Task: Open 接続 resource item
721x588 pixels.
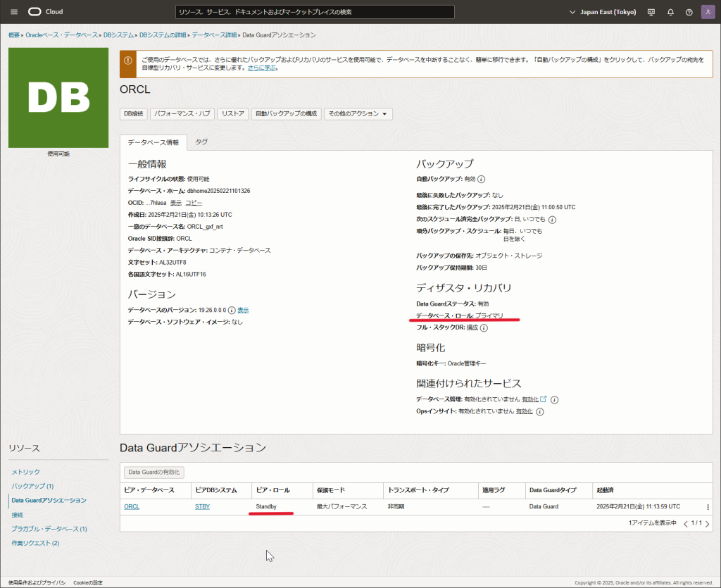Action: (x=18, y=515)
